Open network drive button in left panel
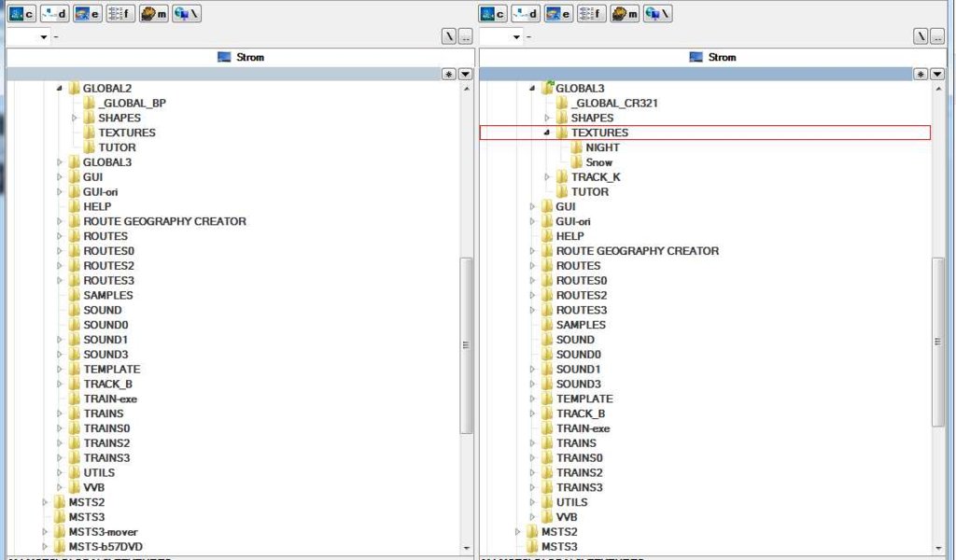 coord(187,13)
